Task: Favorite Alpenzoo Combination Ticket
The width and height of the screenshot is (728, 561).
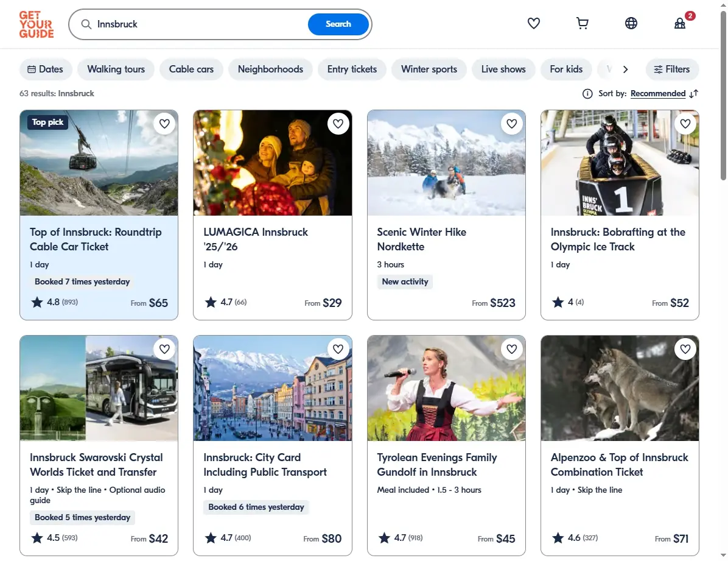Action: point(685,349)
